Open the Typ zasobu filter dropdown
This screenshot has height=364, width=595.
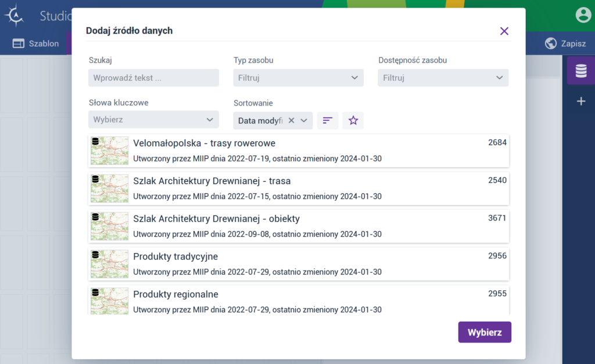pos(298,78)
